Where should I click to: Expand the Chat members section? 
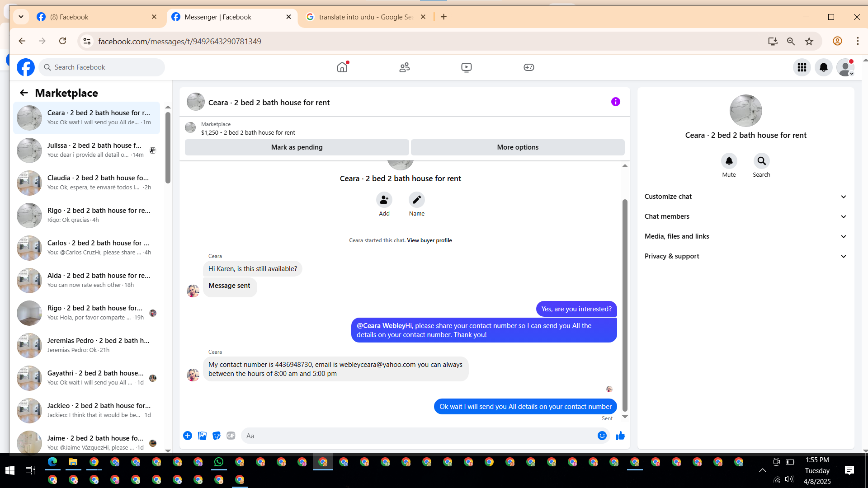745,216
